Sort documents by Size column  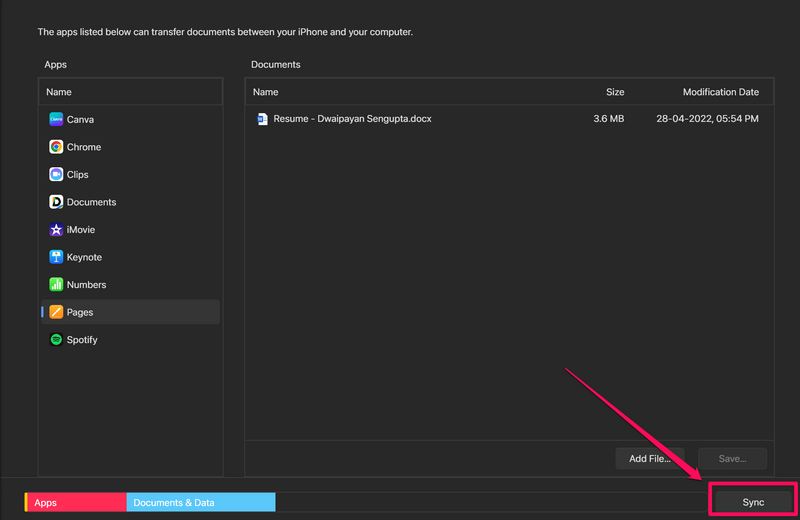[x=615, y=92]
